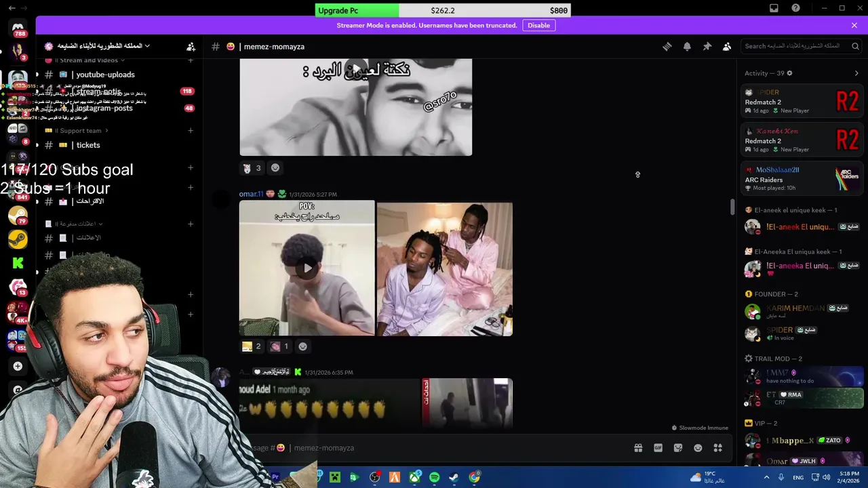Open Google Chrome from the taskbar
This screenshot has height=488, width=868.
click(x=474, y=477)
